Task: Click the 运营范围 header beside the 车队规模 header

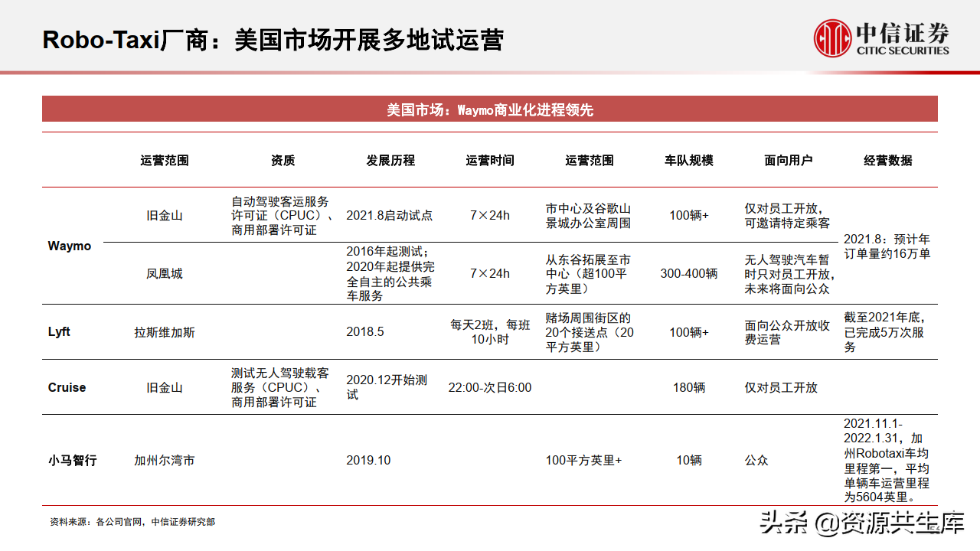Action: pyautogui.click(x=590, y=161)
